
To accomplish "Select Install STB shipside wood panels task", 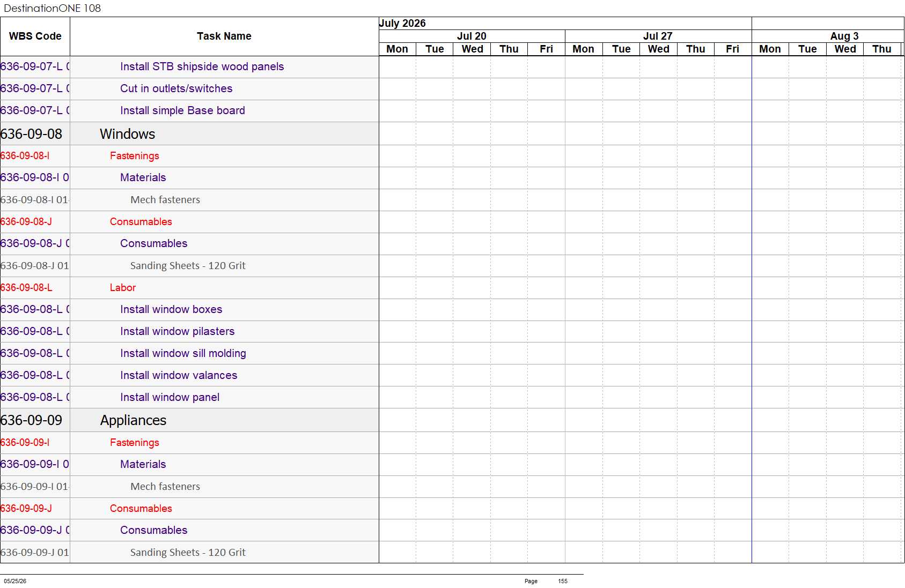I will click(x=202, y=67).
